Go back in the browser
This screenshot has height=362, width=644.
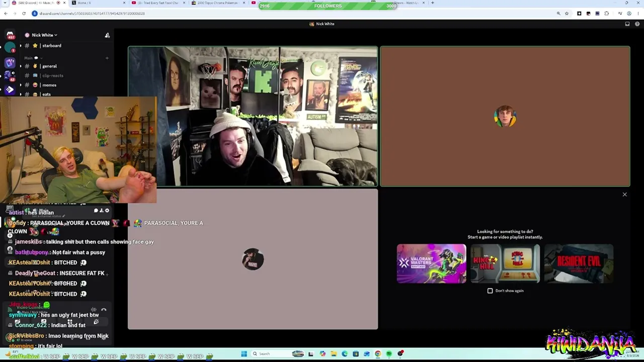pos(6,14)
